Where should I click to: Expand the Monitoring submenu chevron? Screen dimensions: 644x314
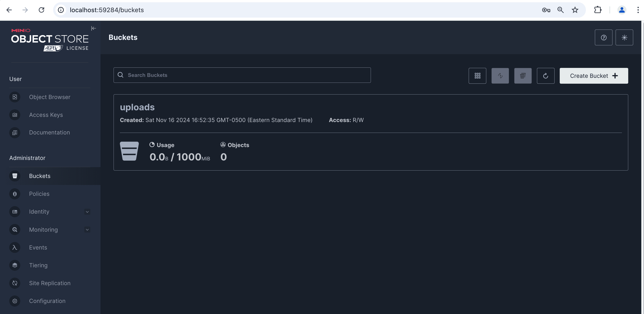[x=87, y=230]
